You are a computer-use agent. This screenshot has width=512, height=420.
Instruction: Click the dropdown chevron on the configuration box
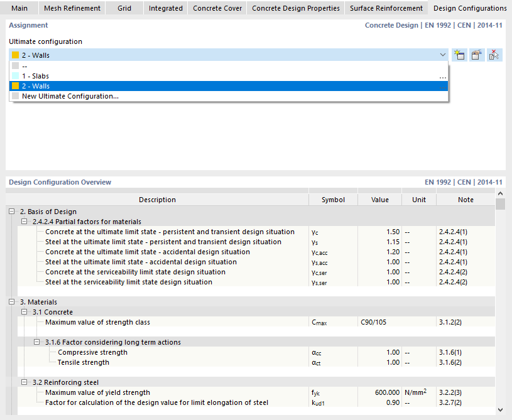(443, 55)
